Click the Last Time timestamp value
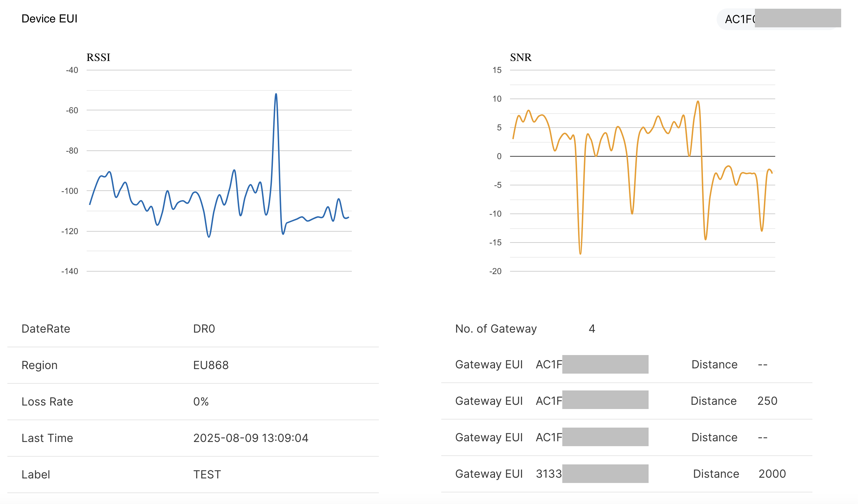The width and height of the screenshot is (858, 504). pyautogui.click(x=250, y=438)
